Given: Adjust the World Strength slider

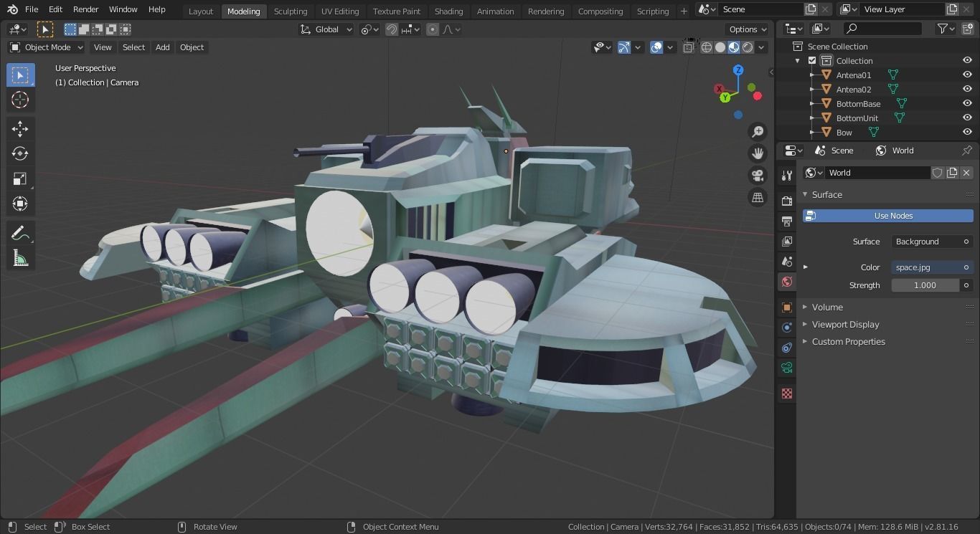Looking at the screenshot, I should point(924,285).
